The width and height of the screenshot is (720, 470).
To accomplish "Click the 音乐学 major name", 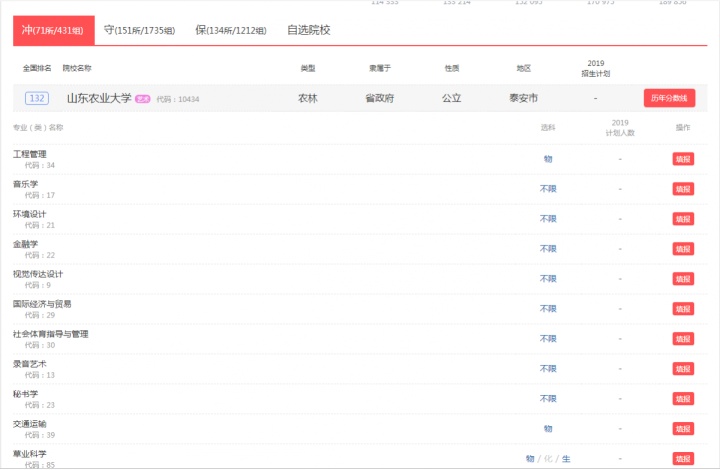I will pyautogui.click(x=26, y=184).
